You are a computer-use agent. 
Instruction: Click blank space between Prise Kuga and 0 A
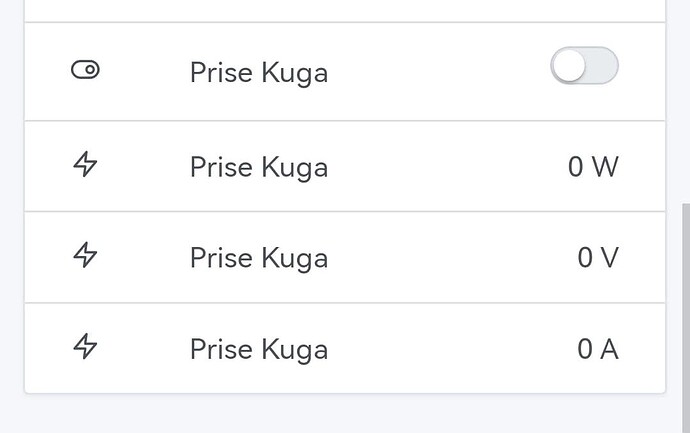[445, 349]
